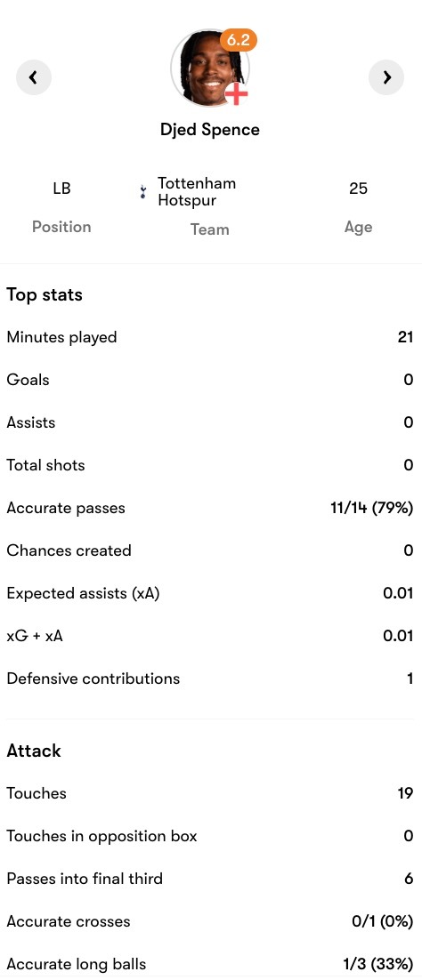Click the Top stats section header

click(x=45, y=295)
